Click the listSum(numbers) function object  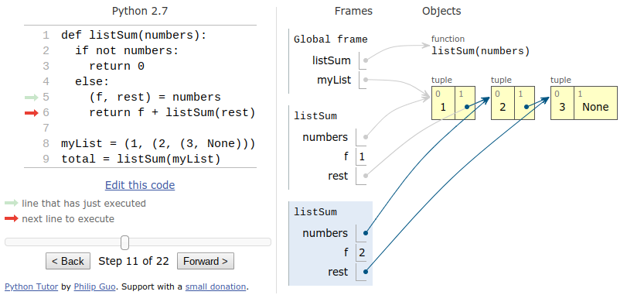(x=481, y=51)
